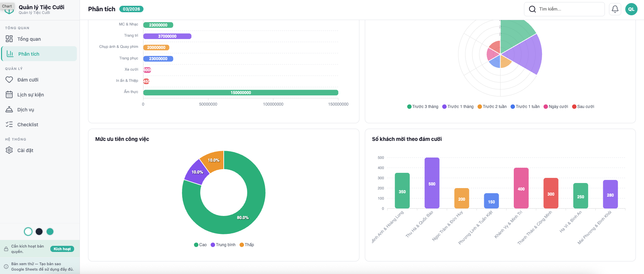Click the Lịch sự kiện calendar icon
Screen dimensions: 644x274
(x=9, y=95)
